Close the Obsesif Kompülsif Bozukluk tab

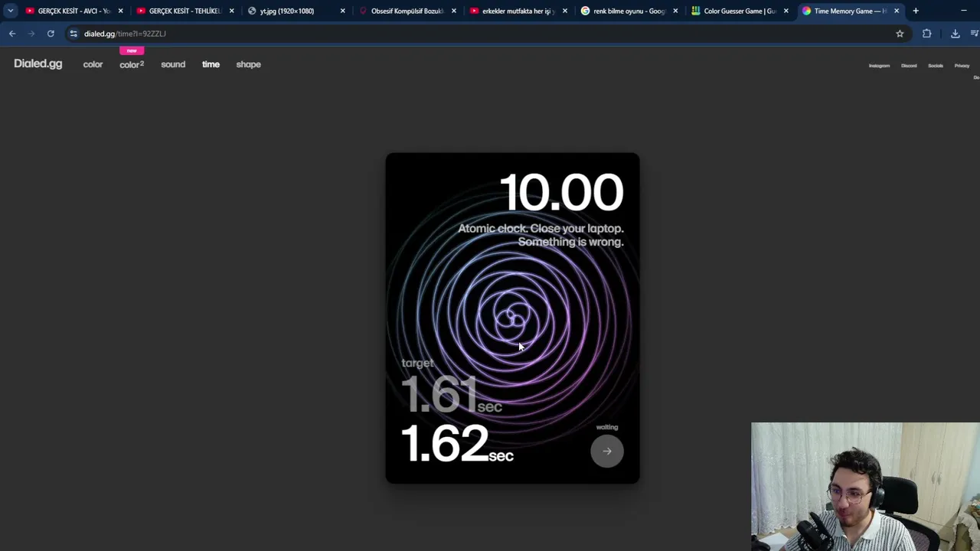(x=454, y=11)
